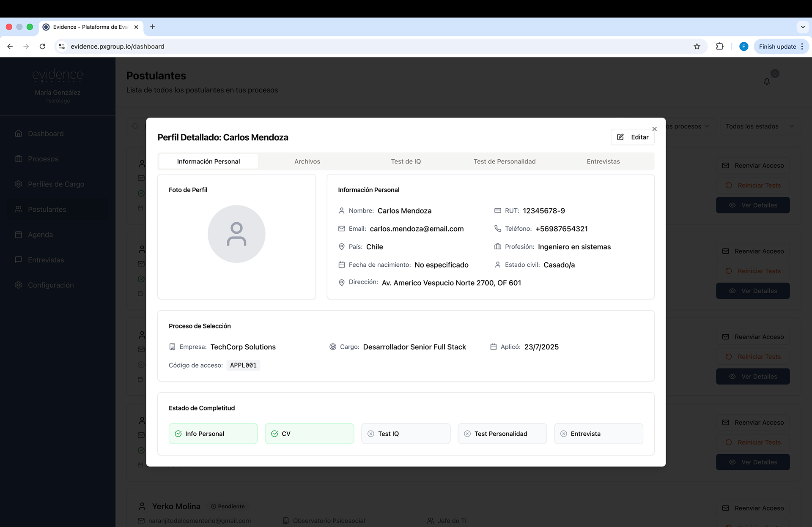Expand Todos los estados dropdown
This screenshot has width=812, height=527.
[760, 126]
